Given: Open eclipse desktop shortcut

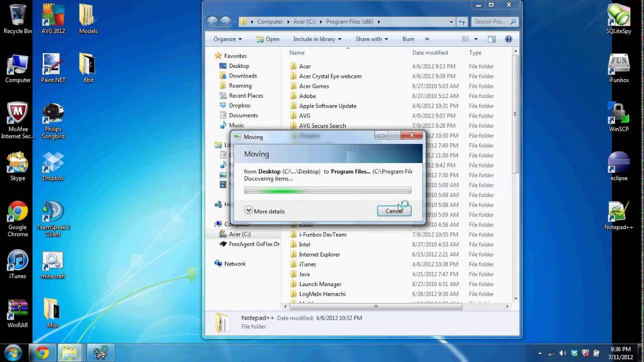Looking at the screenshot, I should [x=619, y=166].
